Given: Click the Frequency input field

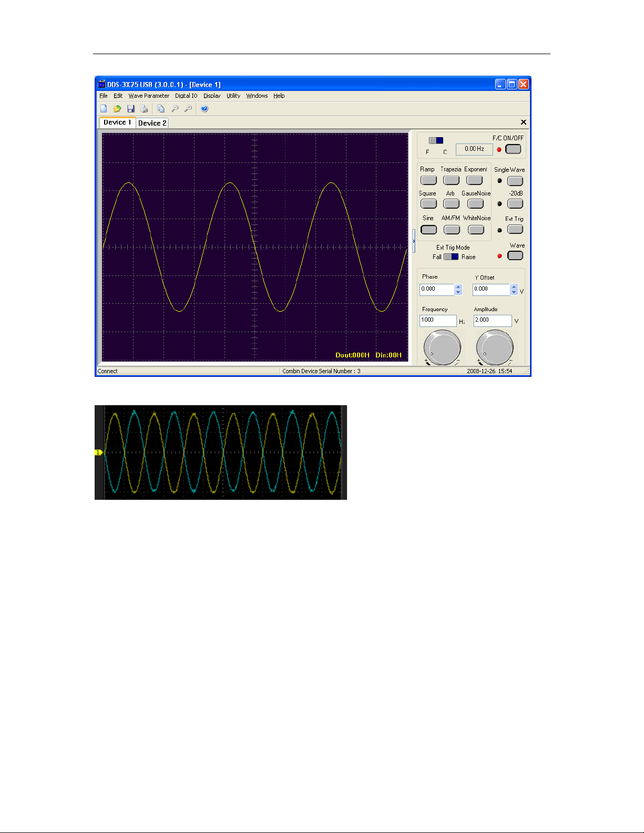Looking at the screenshot, I should point(438,320).
